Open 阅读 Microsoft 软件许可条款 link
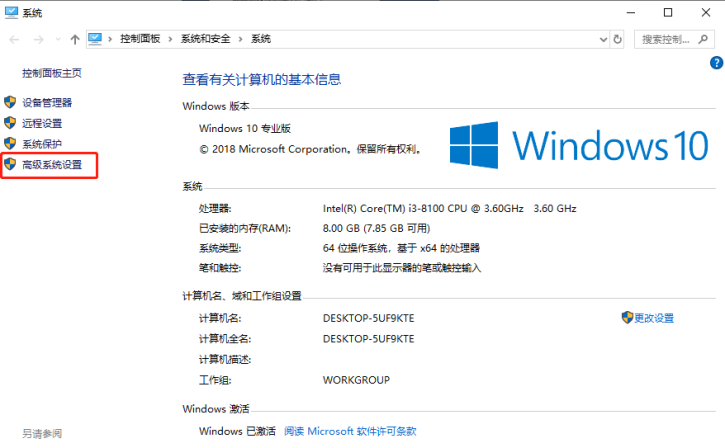725x448 pixels. tap(350, 431)
